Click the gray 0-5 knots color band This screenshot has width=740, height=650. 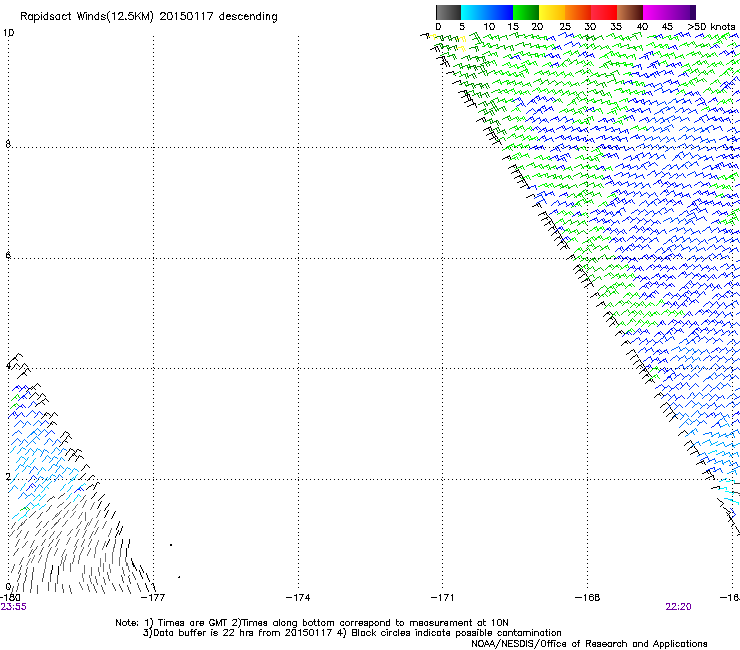tap(448, 12)
